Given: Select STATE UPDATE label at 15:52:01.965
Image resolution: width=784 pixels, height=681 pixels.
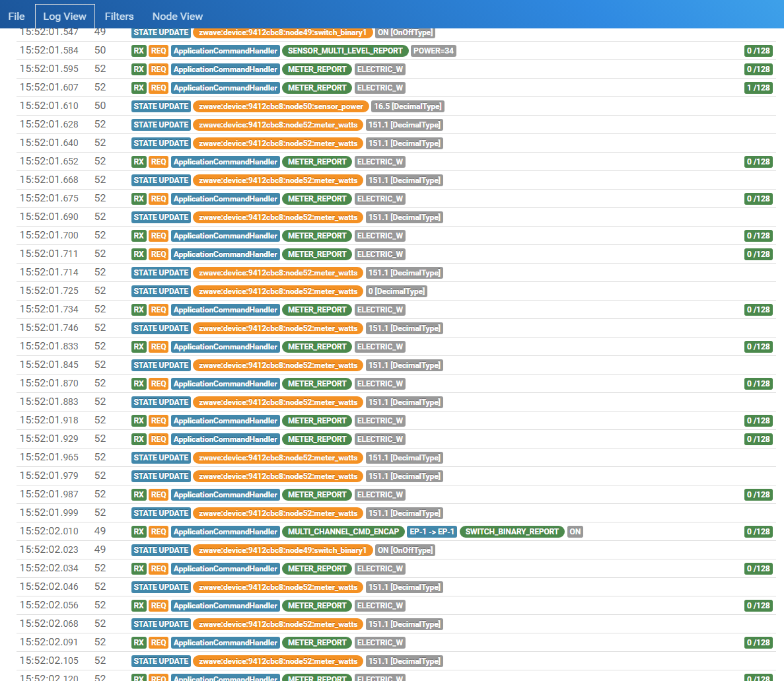Looking at the screenshot, I should point(161,458).
